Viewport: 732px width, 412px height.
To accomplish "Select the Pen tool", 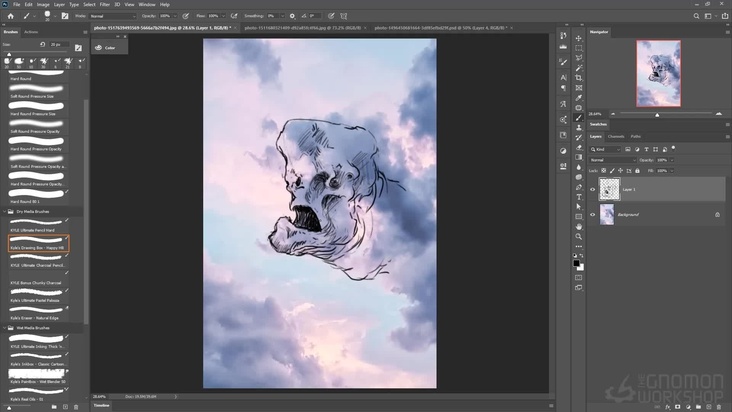I will [579, 187].
